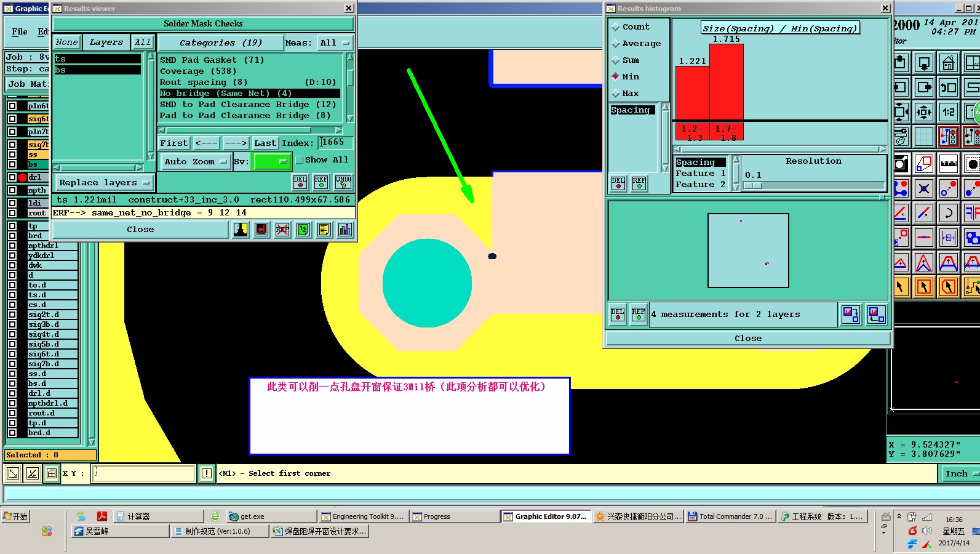Select the None layers tab
Image resolution: width=980 pixels, height=554 pixels.
click(66, 42)
